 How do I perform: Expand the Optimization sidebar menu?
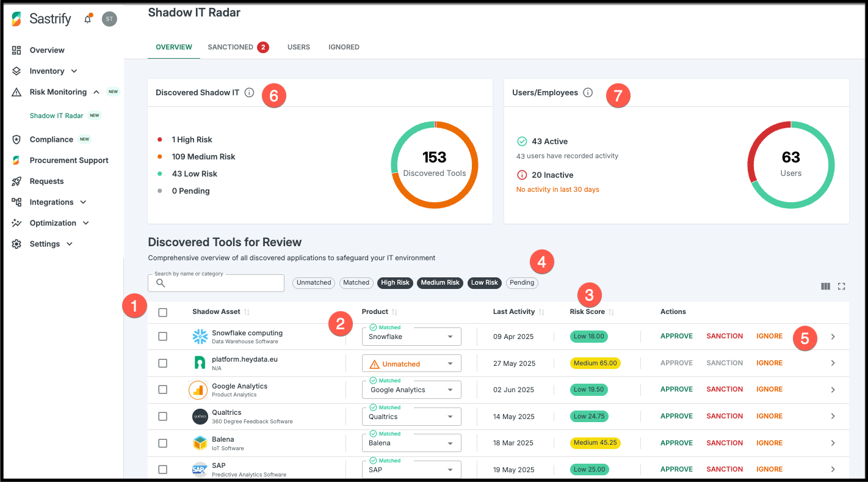(86, 223)
